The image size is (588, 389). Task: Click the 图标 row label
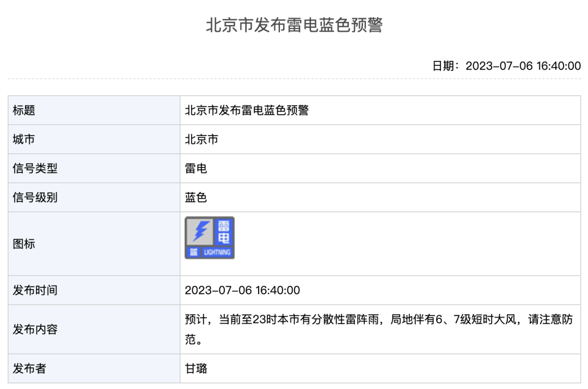[x=24, y=244]
